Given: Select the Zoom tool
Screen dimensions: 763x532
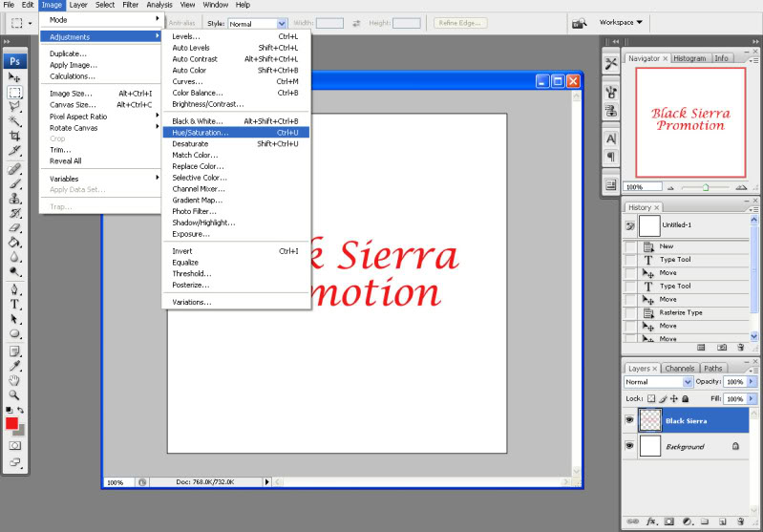Looking at the screenshot, I should (x=14, y=394).
